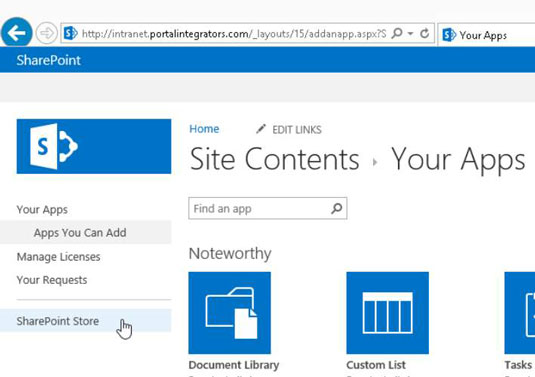Click the Noteworthy section heading

click(230, 253)
